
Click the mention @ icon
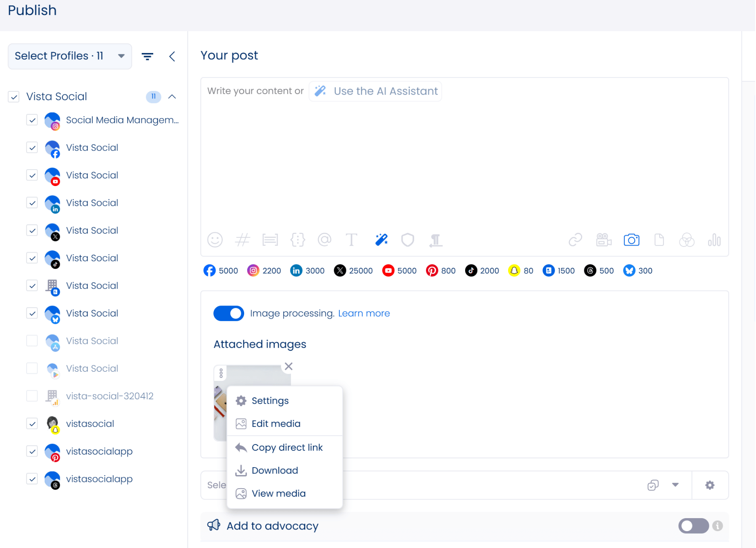tap(324, 240)
